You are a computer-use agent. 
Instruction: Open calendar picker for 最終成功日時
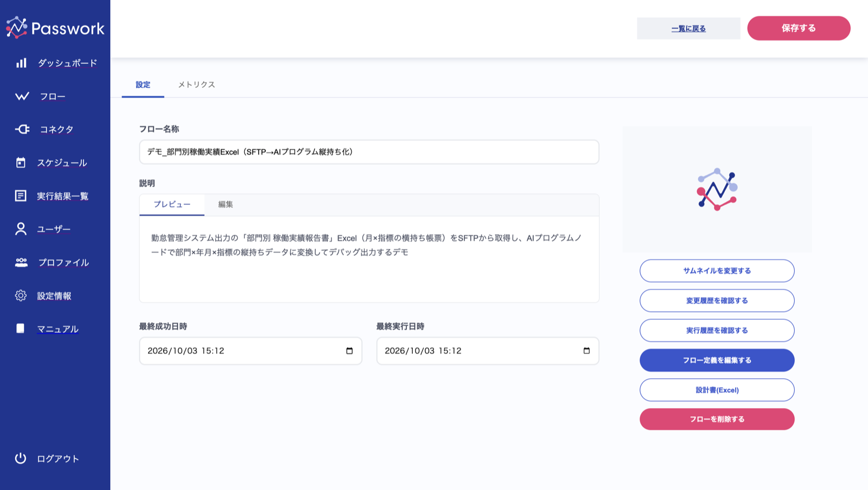tap(349, 351)
